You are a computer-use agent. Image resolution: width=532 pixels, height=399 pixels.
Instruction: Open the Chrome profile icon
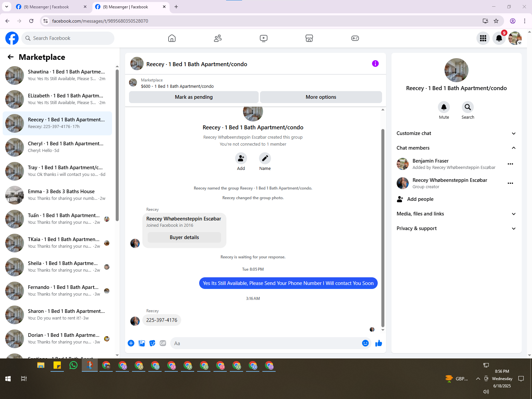pos(513,21)
